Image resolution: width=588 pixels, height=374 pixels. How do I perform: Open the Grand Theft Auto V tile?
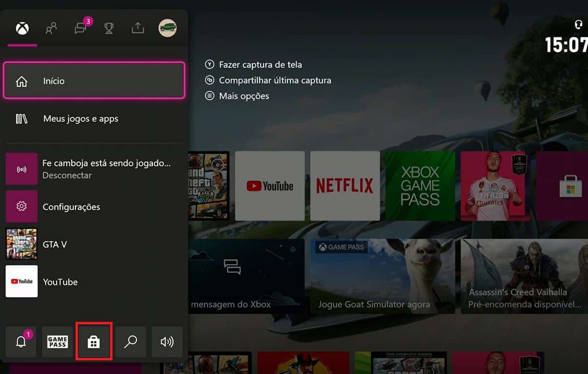pyautogui.click(x=209, y=186)
